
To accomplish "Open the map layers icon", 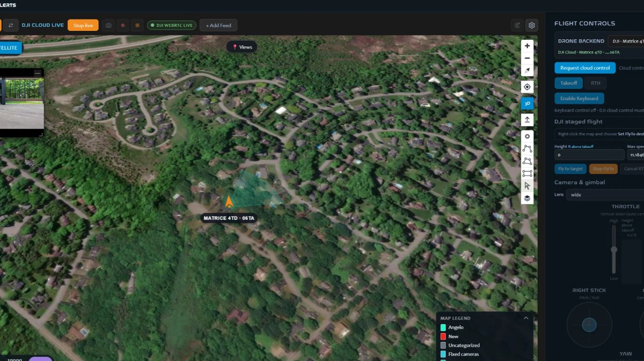I will click(527, 198).
